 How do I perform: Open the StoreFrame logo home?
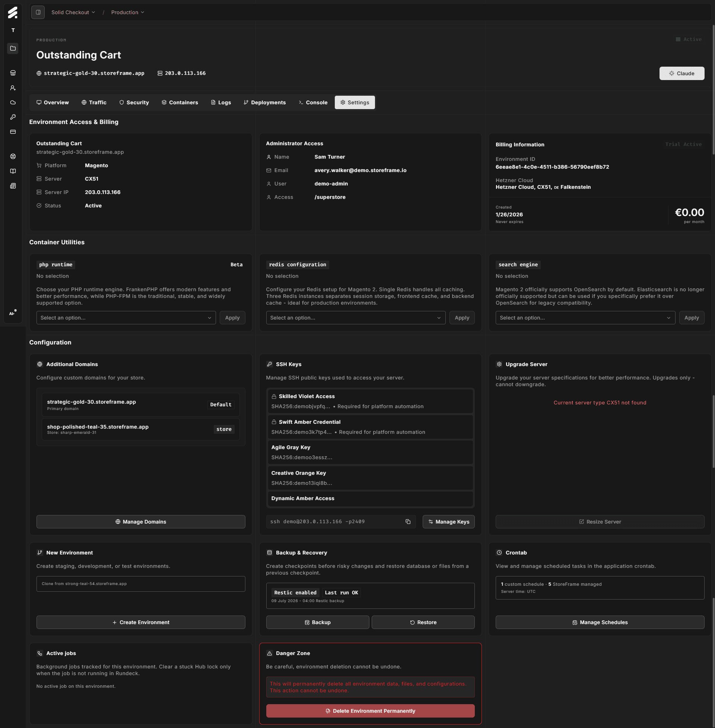[x=13, y=12]
